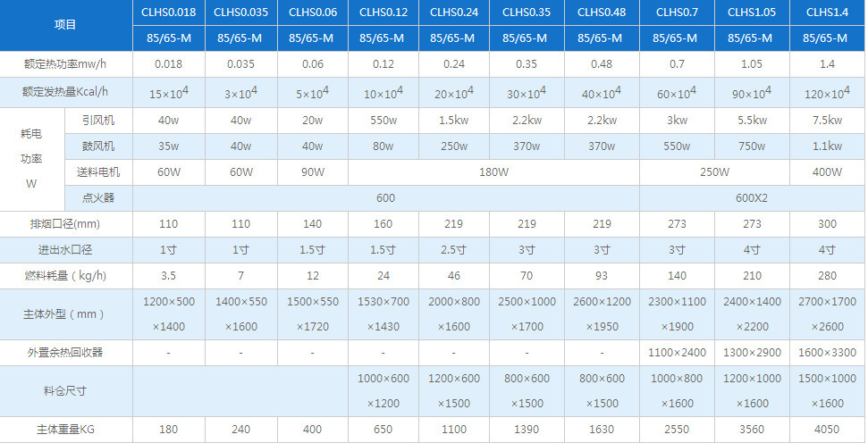The width and height of the screenshot is (868, 443).
Task: Click the 燃料耗量 (kg/h) row label
Action: (65, 276)
